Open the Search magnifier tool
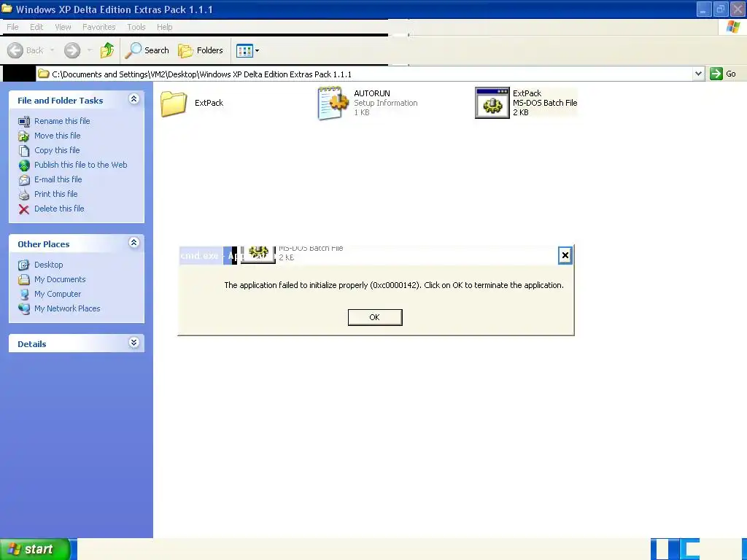Image resolution: width=747 pixels, height=560 pixels. point(133,50)
